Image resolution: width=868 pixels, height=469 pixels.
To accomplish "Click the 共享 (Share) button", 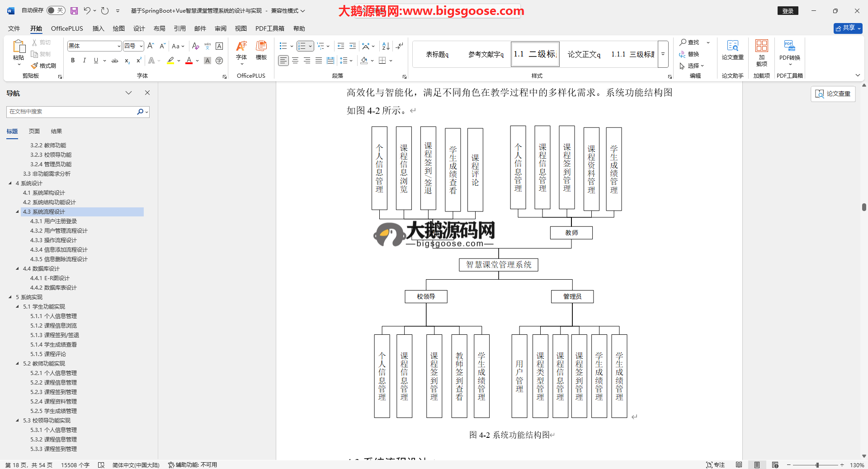I will point(848,28).
